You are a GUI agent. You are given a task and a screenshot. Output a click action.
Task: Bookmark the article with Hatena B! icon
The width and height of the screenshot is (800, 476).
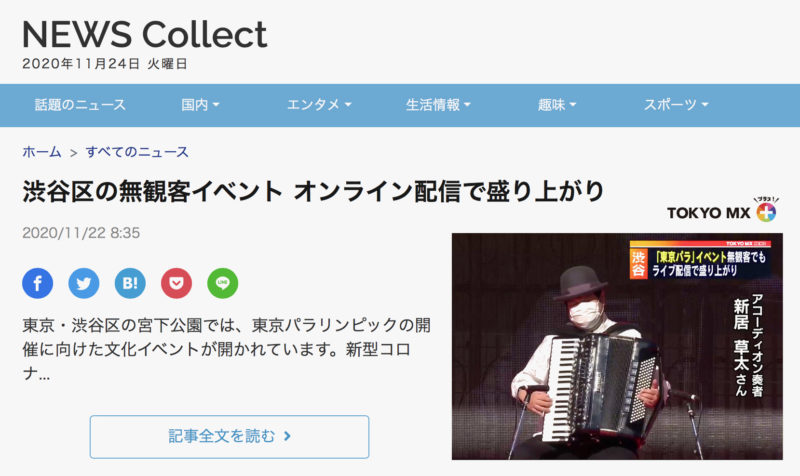pos(130,283)
